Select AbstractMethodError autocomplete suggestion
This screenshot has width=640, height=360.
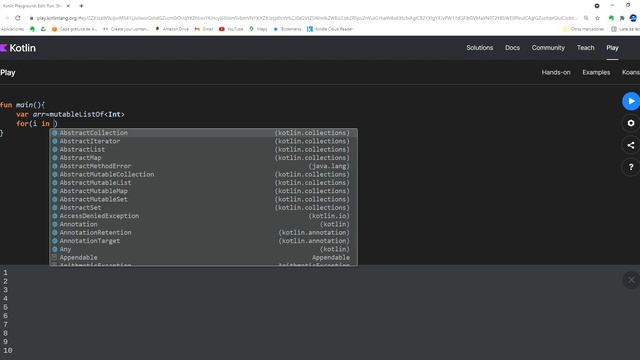[x=203, y=166]
